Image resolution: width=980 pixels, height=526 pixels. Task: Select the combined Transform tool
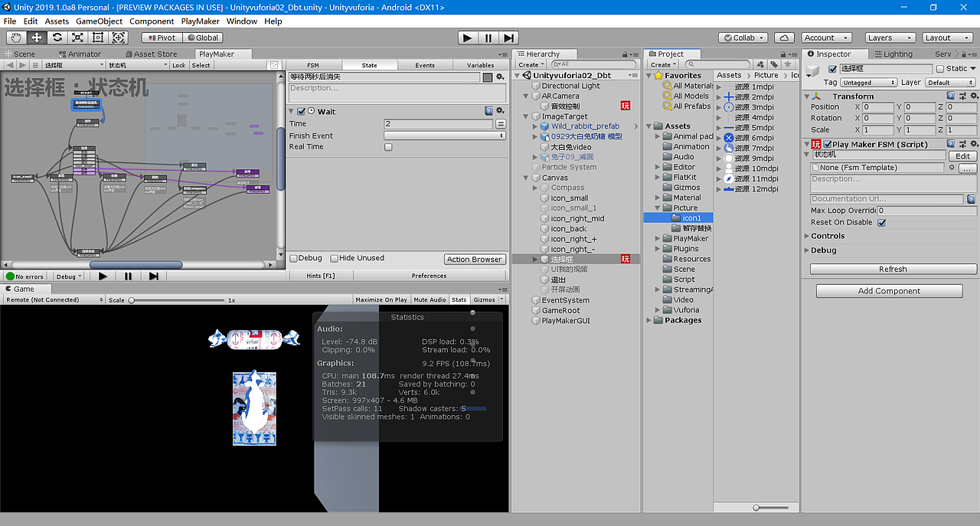[x=119, y=38]
